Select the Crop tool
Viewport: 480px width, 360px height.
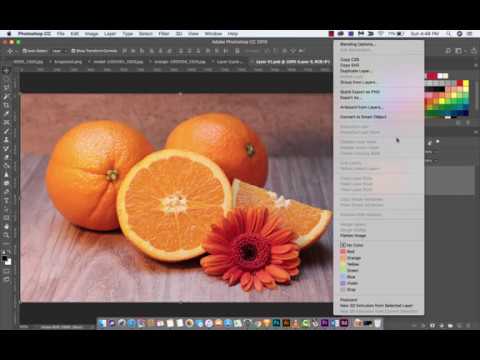tap(6, 105)
